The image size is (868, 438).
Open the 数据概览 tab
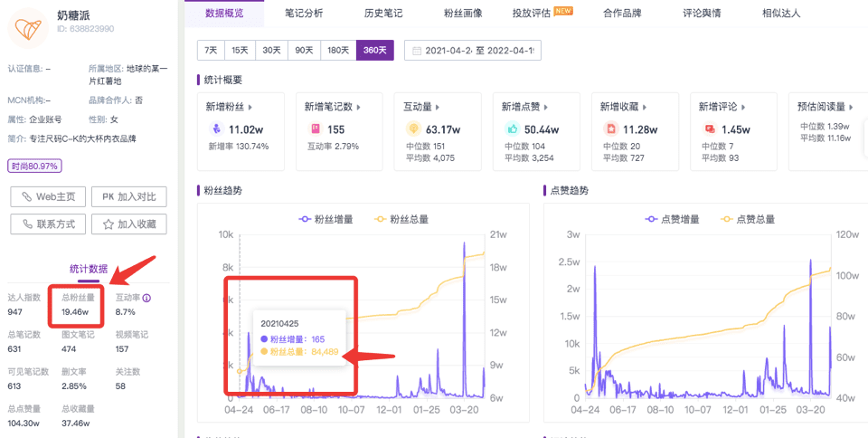(223, 14)
